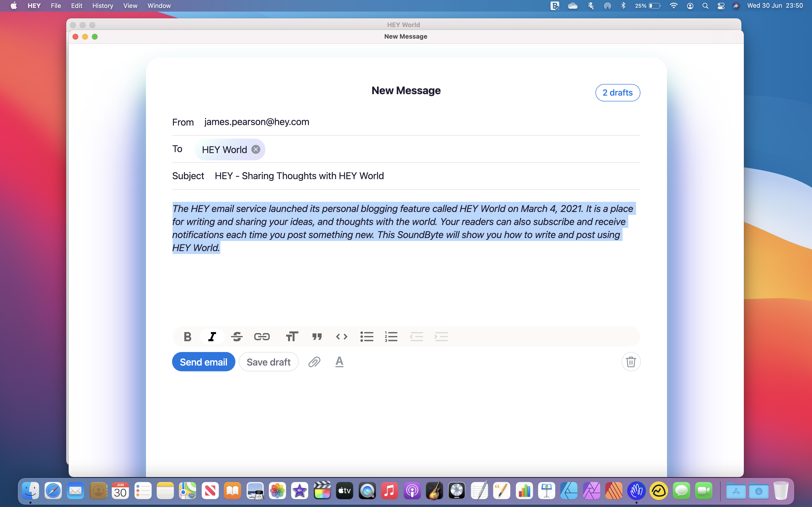Toggle bold formatting in the toolbar

coord(188,336)
